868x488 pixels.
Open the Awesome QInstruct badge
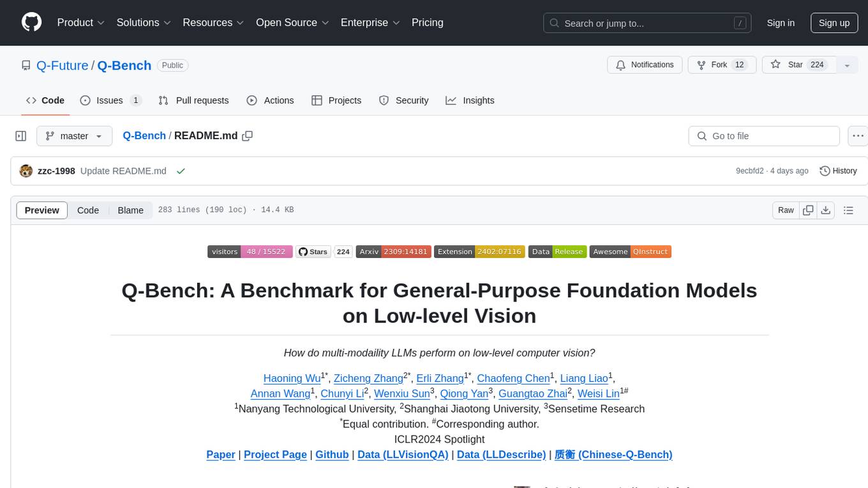click(631, 252)
